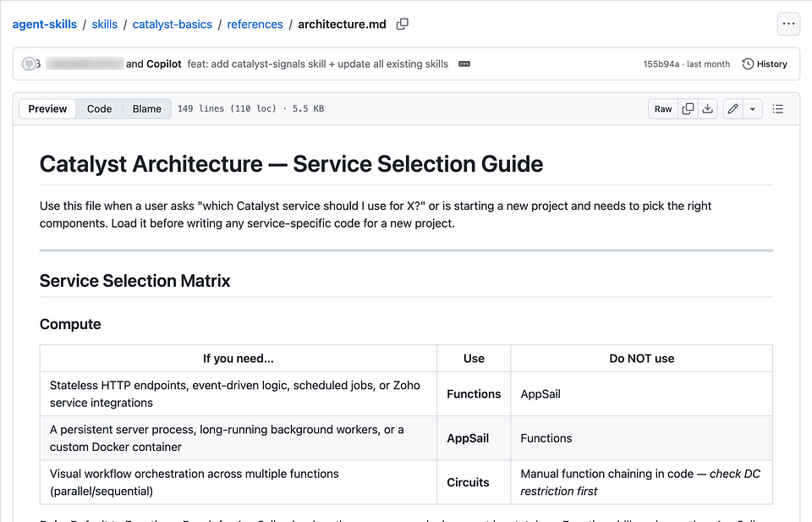Click the Service Selection Matrix heading

pyautogui.click(x=134, y=281)
